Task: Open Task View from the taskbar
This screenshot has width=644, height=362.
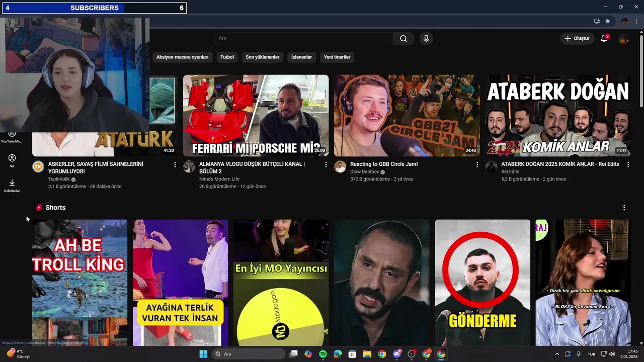Action: click(294, 354)
